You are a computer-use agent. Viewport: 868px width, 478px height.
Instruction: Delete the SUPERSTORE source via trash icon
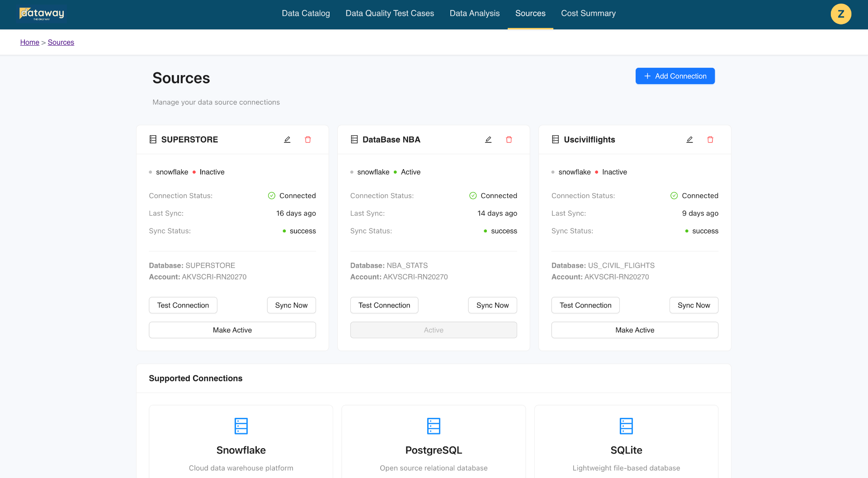308,139
